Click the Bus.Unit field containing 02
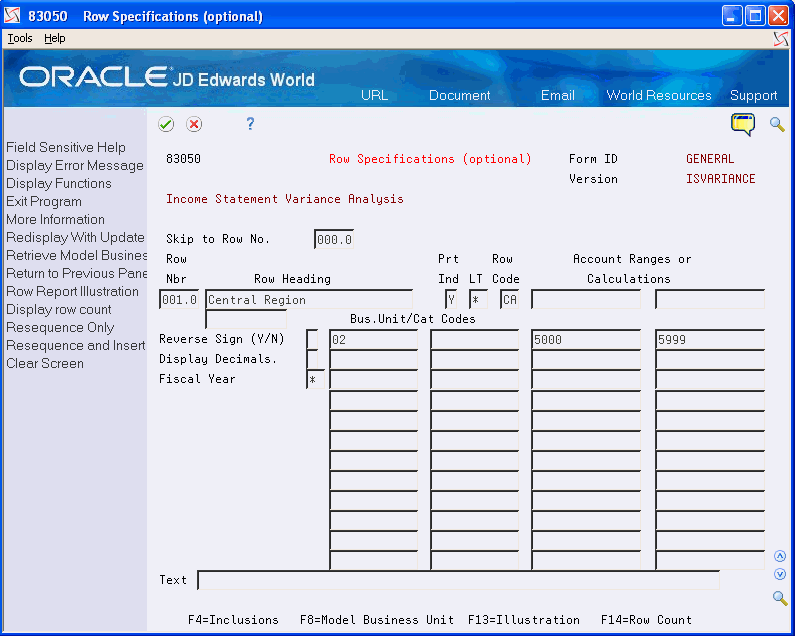The height and width of the screenshot is (636, 795). coord(374,339)
